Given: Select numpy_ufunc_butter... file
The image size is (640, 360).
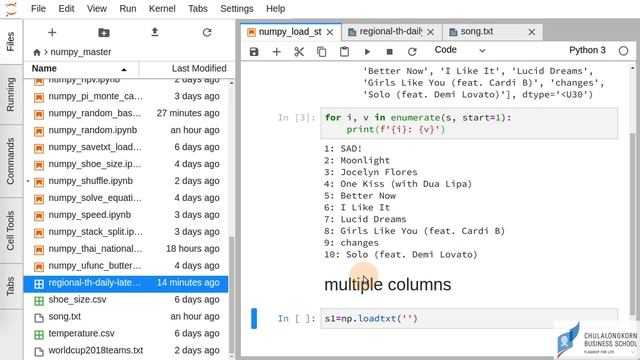Looking at the screenshot, I should click(x=127, y=266).
